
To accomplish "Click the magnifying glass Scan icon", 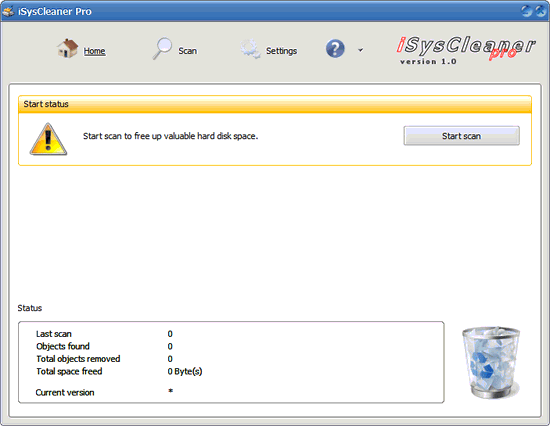I will pos(162,48).
